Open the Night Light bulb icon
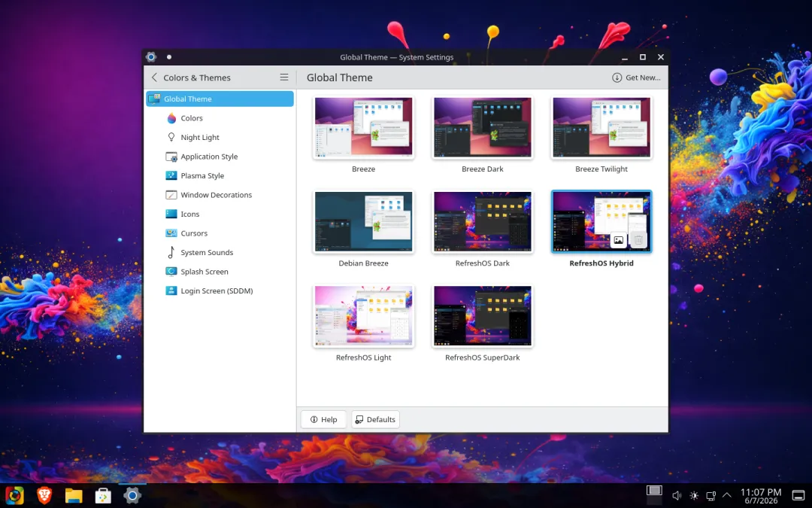 tap(171, 137)
